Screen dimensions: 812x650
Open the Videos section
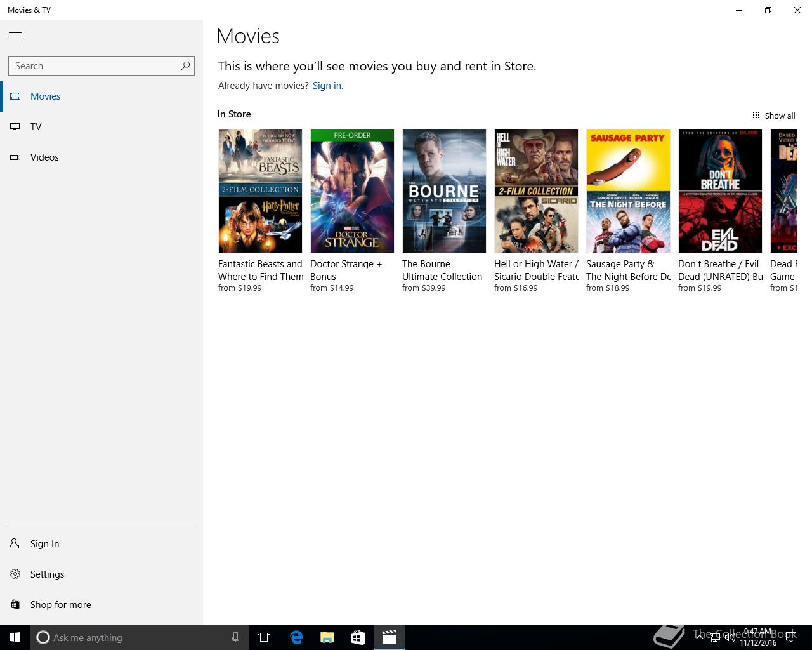[x=101, y=157]
